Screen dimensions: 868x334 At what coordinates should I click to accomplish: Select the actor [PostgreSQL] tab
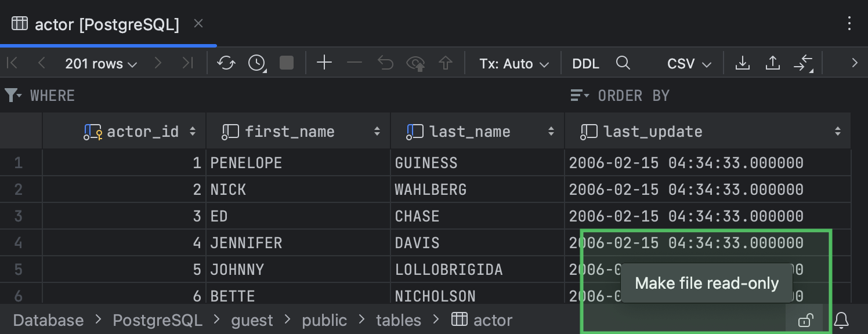108,24
